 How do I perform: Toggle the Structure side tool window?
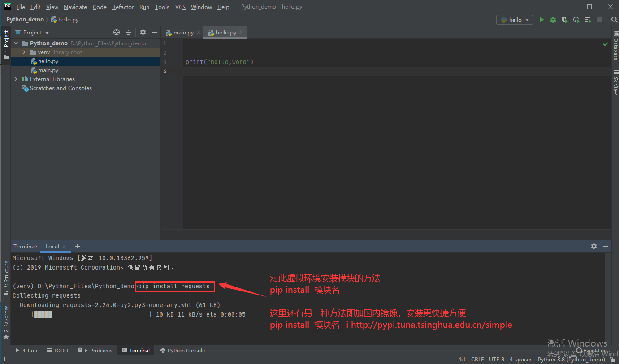6,278
